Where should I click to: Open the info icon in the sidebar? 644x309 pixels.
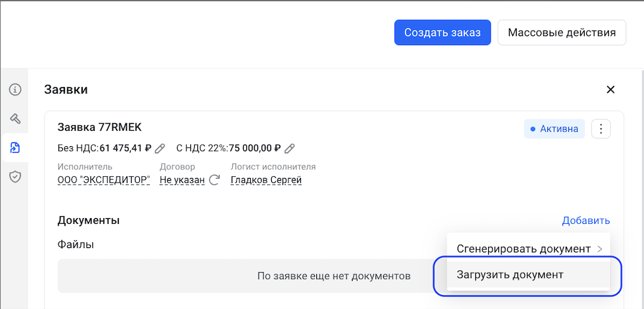point(15,90)
